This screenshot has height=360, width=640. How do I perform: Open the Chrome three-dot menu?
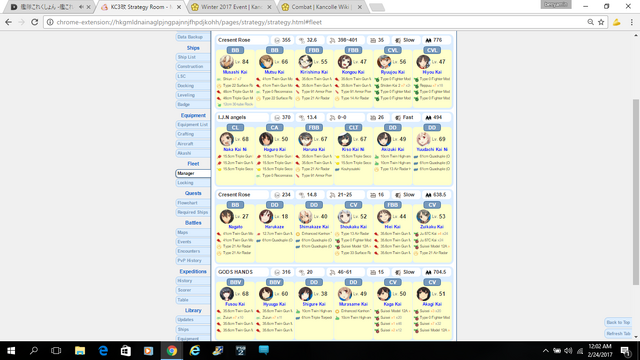631,22
